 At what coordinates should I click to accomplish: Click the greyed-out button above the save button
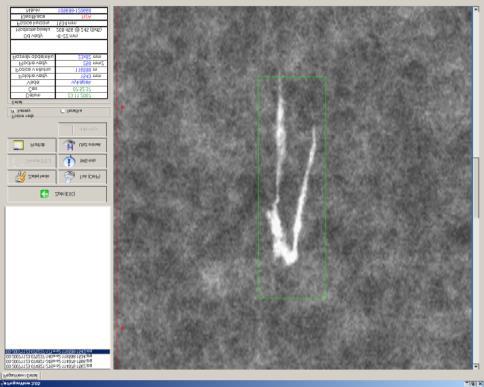82,129
